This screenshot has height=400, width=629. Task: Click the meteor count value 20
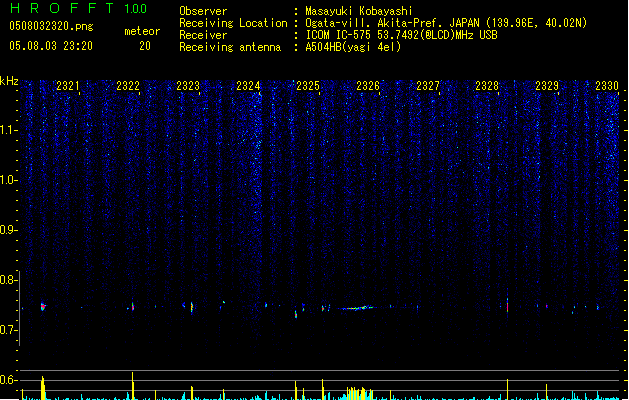coord(145,46)
